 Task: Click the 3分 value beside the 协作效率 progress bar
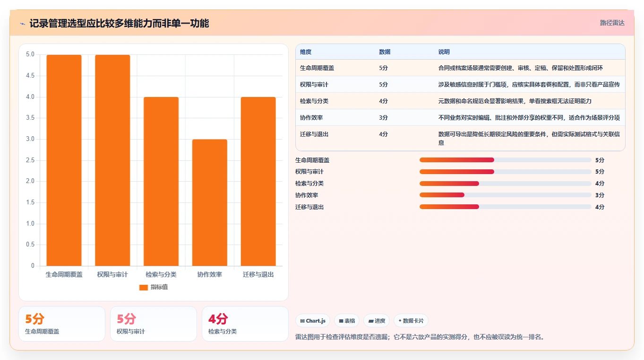point(600,195)
